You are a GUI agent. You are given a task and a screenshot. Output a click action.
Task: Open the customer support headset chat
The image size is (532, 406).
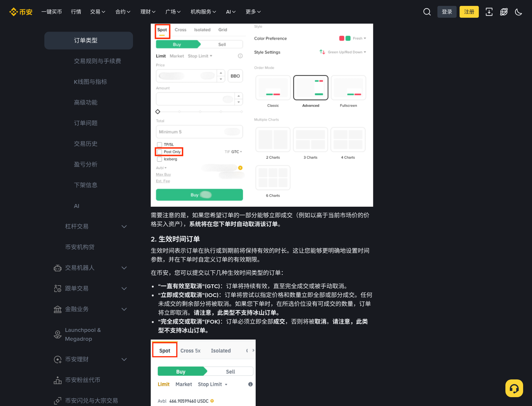point(514,388)
